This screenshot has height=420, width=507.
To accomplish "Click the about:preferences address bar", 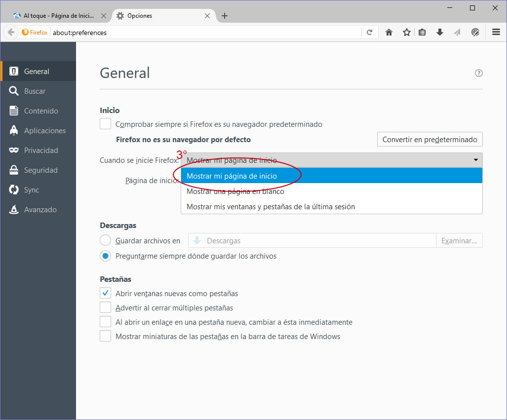I will 205,33.
